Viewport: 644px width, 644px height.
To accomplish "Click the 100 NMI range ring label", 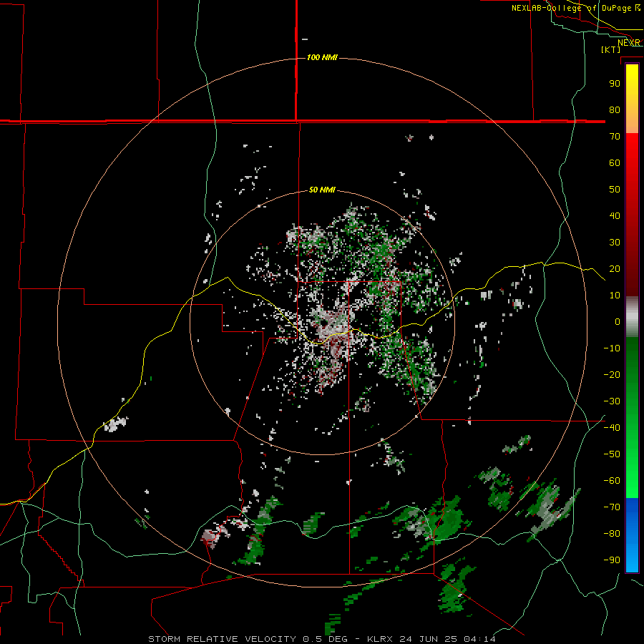I will (322, 57).
